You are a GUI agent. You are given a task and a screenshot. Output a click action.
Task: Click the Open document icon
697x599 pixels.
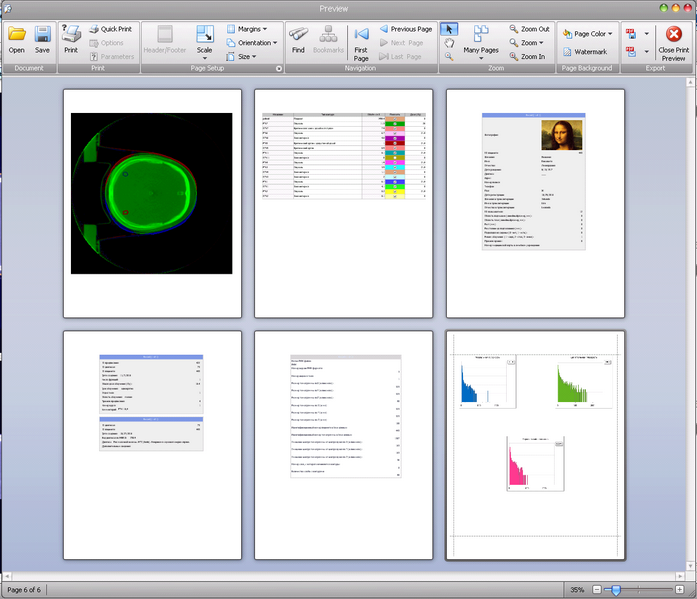(x=17, y=39)
